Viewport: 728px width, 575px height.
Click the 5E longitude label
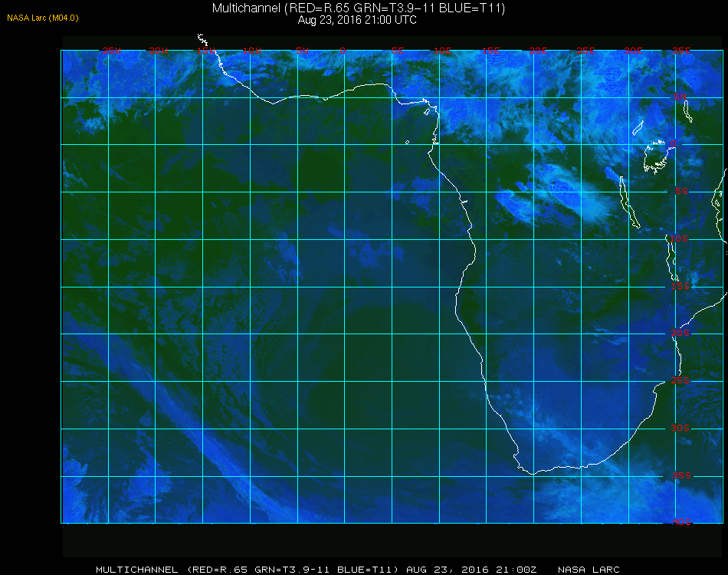(x=398, y=51)
